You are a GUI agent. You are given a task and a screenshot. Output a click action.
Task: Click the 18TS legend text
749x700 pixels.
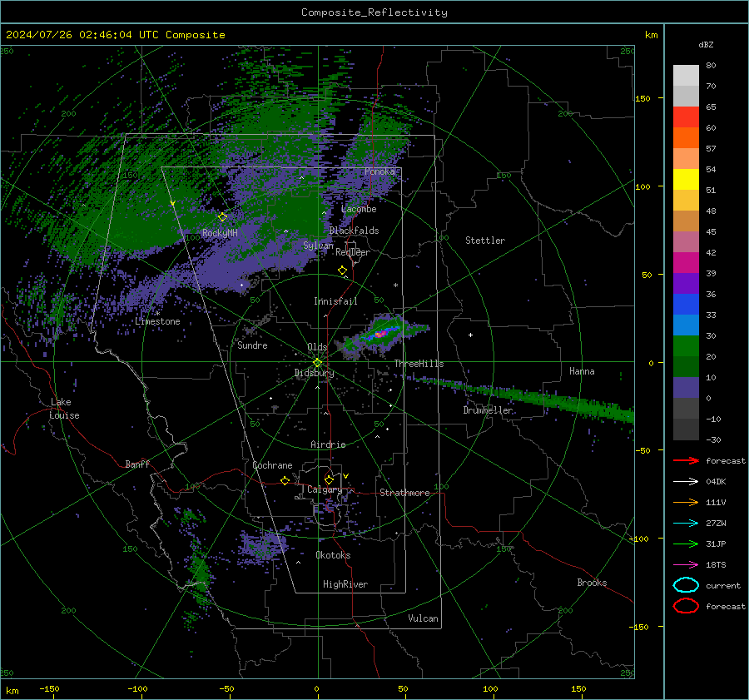(x=716, y=565)
